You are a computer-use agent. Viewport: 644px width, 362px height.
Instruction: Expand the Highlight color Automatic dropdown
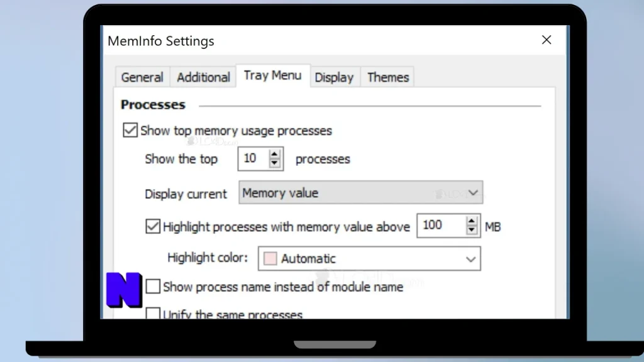pyautogui.click(x=369, y=258)
